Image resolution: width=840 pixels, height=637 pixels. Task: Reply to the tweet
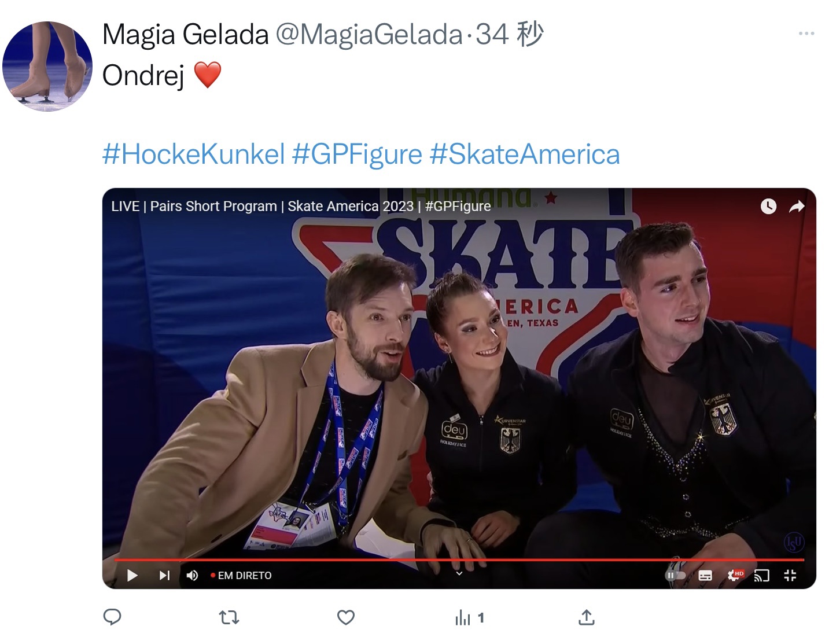tap(112, 617)
